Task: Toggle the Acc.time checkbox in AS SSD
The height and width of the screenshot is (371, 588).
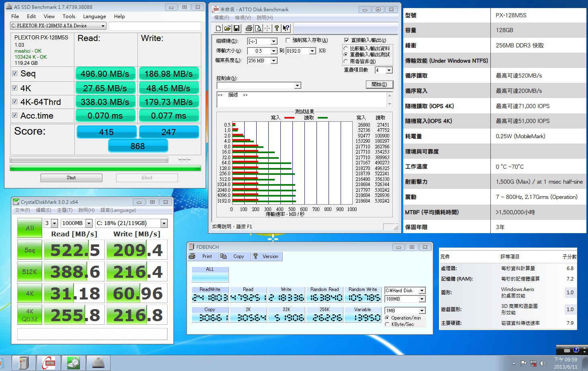Action: 15,115
